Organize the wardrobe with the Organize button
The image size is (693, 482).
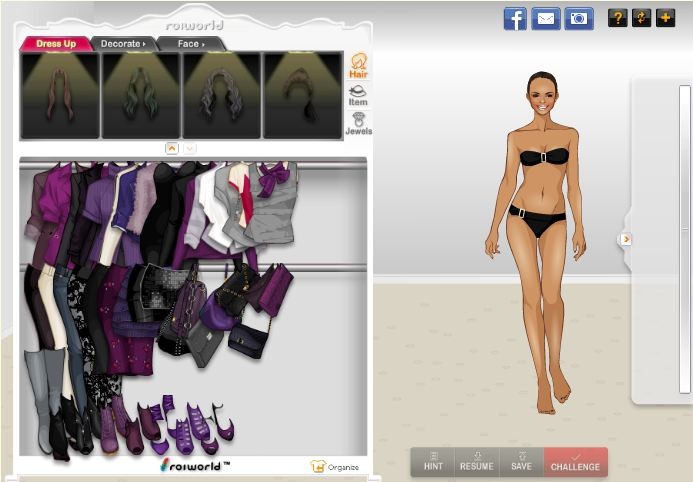tap(335, 466)
